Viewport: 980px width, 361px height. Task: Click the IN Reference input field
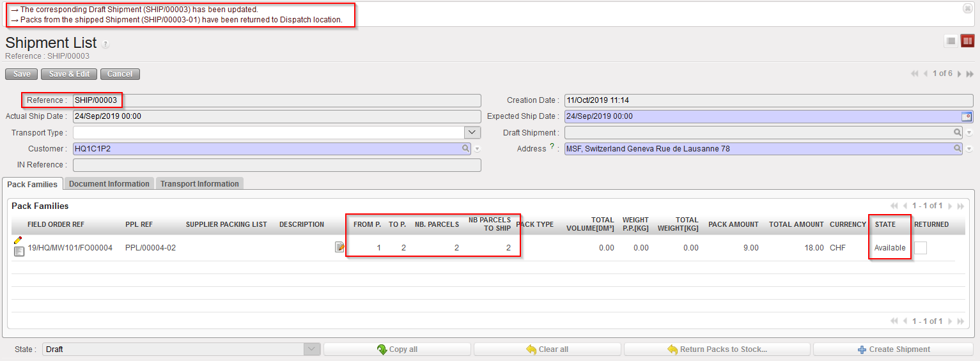[x=277, y=165]
